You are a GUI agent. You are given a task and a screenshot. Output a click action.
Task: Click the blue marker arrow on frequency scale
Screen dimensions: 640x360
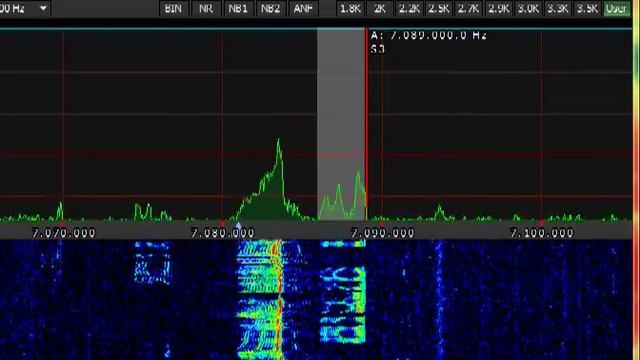(x=239, y=225)
